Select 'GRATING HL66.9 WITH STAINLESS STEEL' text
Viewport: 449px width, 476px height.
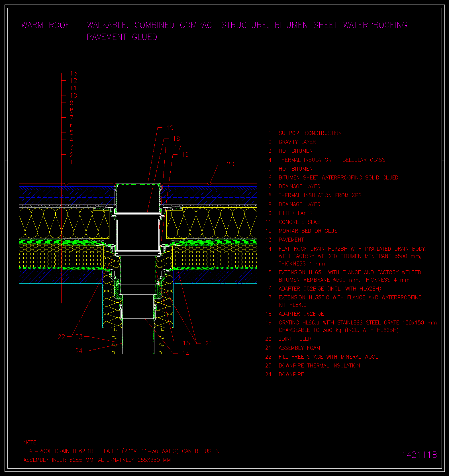coord(358,326)
